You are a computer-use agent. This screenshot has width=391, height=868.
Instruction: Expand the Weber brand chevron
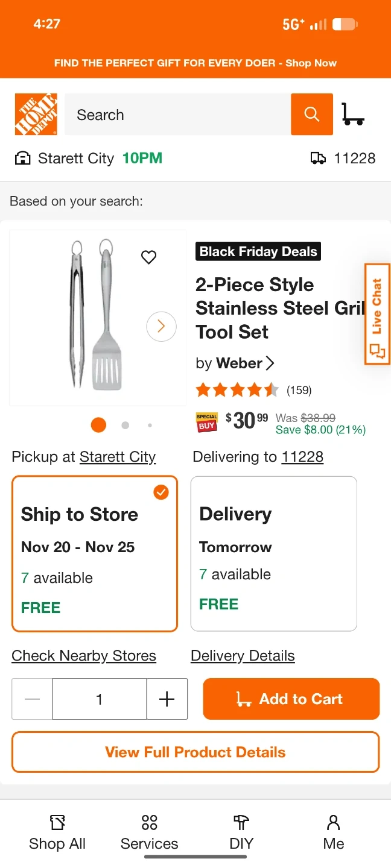[270, 363]
